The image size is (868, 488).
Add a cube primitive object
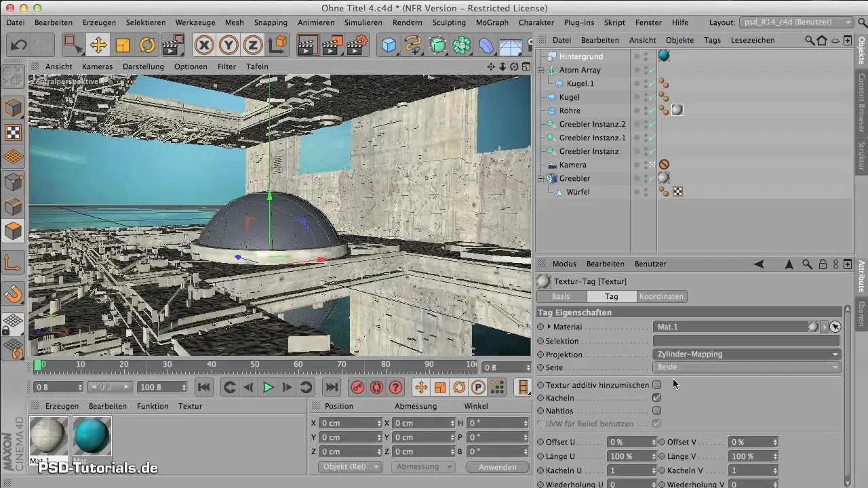click(389, 45)
